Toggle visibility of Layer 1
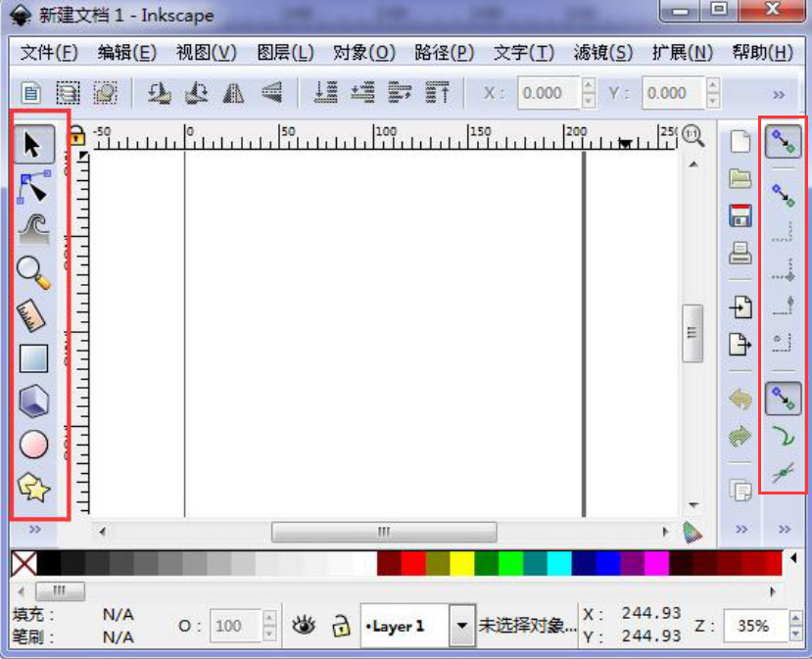Screen dimensions: 812x659 (306, 625)
